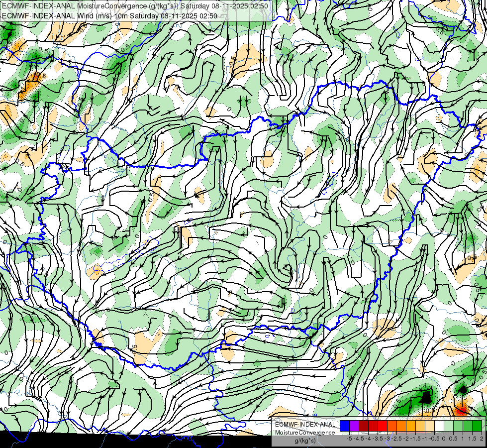Select the purple swatch in the legend
This screenshot has width=487, height=448.
(x=354, y=426)
